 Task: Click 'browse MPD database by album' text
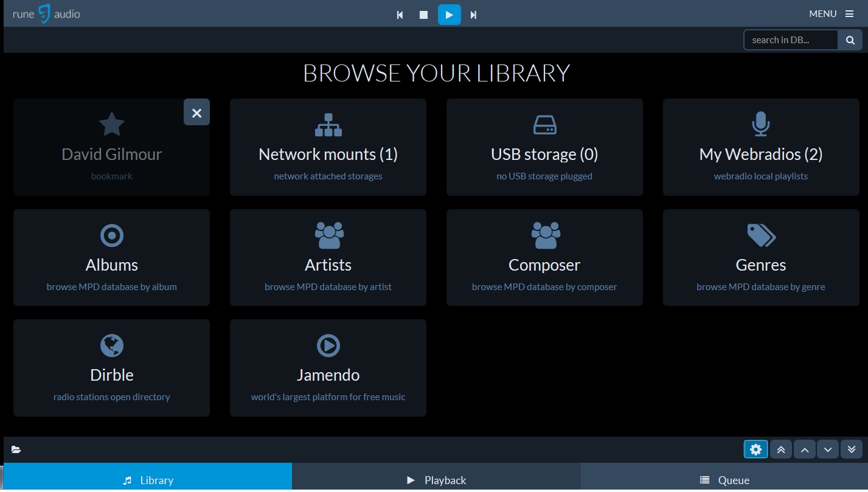pyautogui.click(x=112, y=287)
